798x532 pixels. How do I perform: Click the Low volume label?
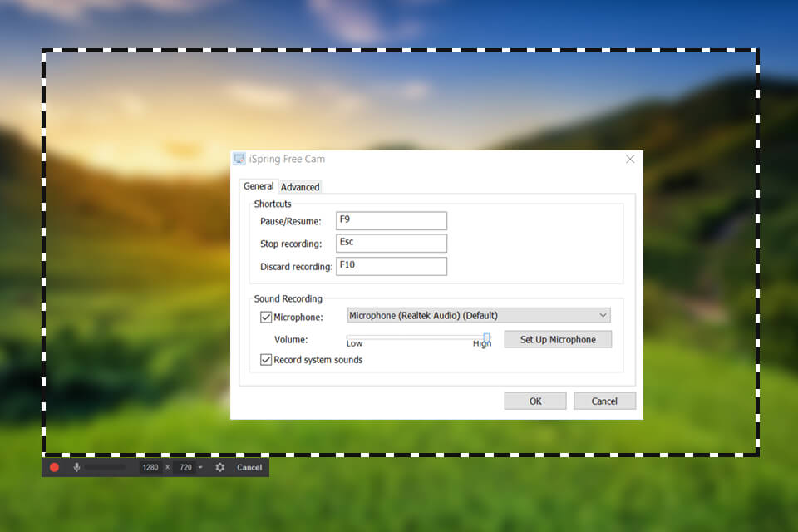(x=354, y=343)
